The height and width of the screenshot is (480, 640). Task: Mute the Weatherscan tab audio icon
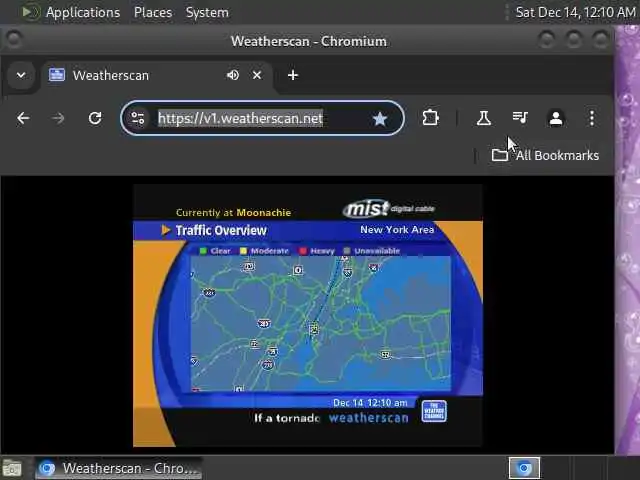coord(233,75)
